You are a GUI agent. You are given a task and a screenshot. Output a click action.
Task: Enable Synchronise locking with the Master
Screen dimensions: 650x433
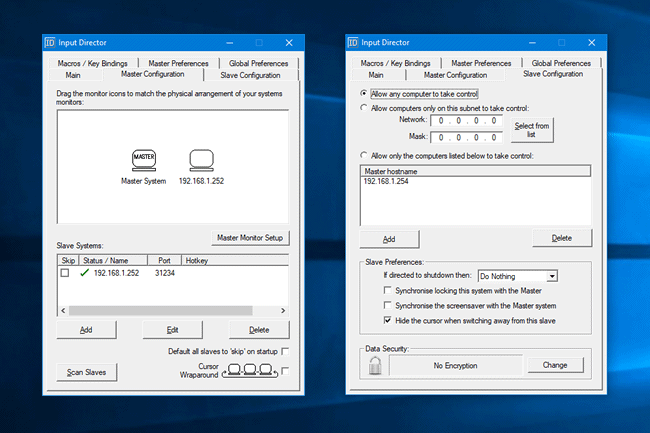tap(388, 290)
